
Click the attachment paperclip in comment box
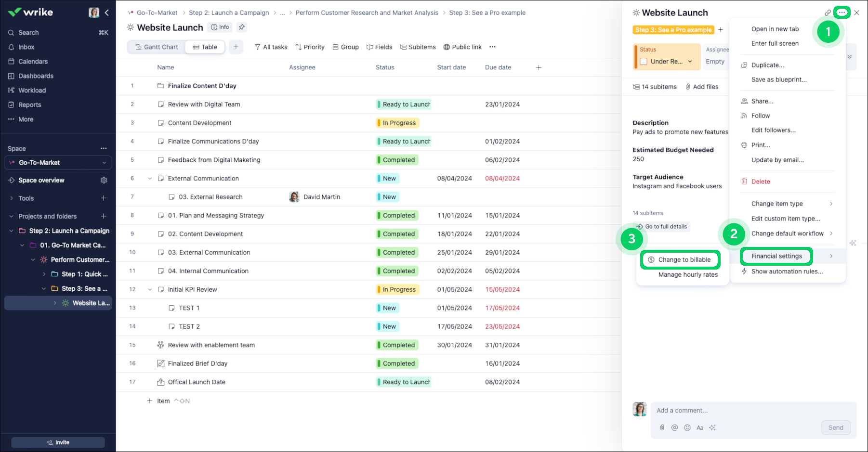click(662, 427)
